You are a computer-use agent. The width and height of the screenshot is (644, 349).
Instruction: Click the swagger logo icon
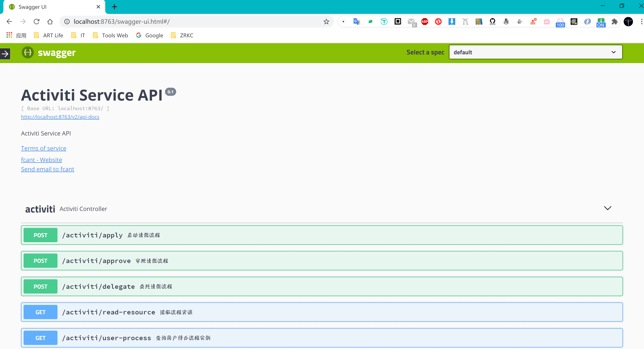(x=27, y=53)
